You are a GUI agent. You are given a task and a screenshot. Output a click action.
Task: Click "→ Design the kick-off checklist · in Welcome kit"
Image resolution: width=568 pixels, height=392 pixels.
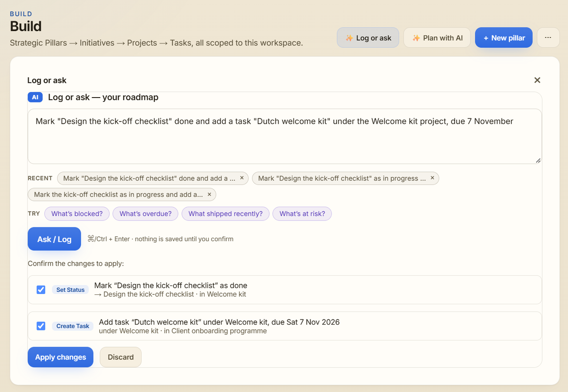pyautogui.click(x=170, y=294)
